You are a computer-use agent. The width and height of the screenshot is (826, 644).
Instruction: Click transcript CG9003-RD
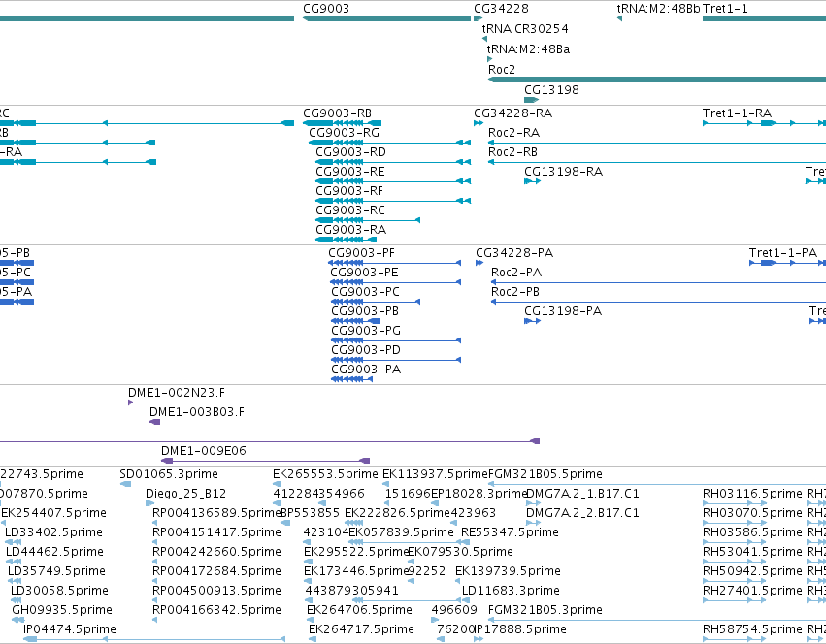coord(350,152)
